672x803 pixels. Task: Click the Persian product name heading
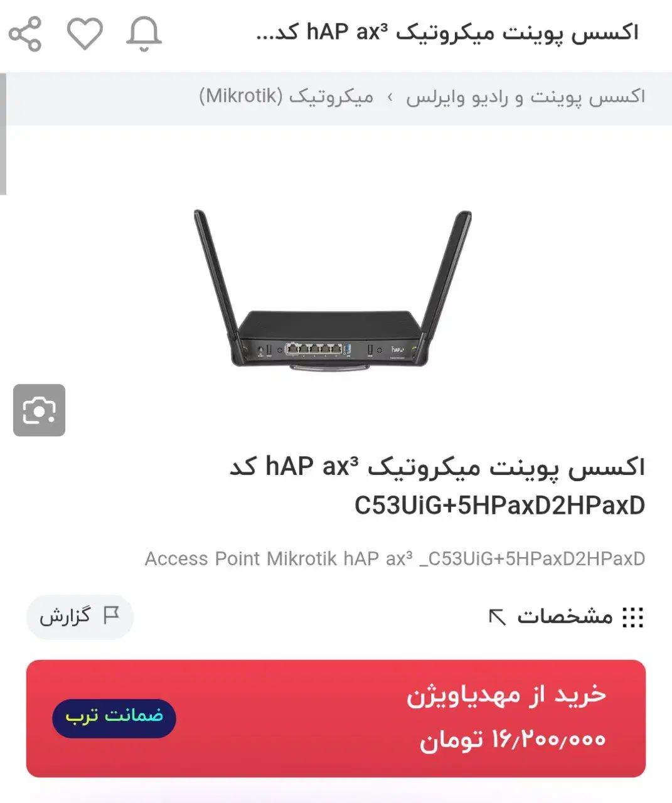point(437,486)
